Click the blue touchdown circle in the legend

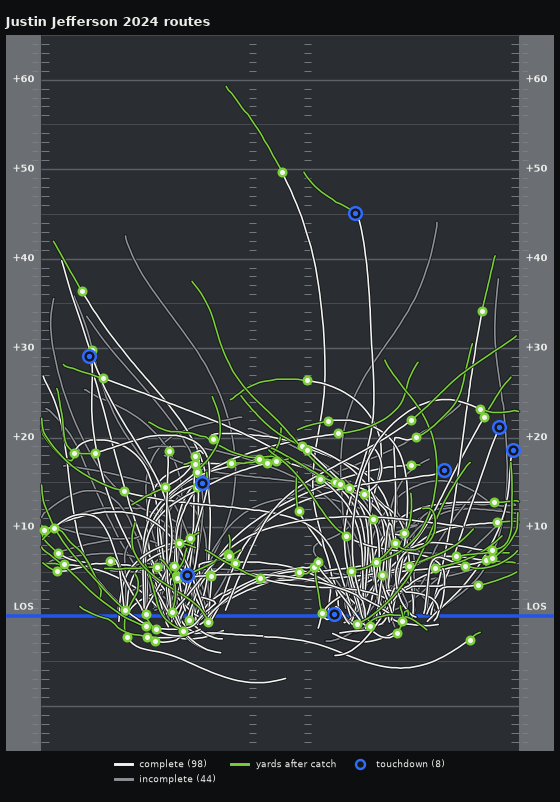361,765
